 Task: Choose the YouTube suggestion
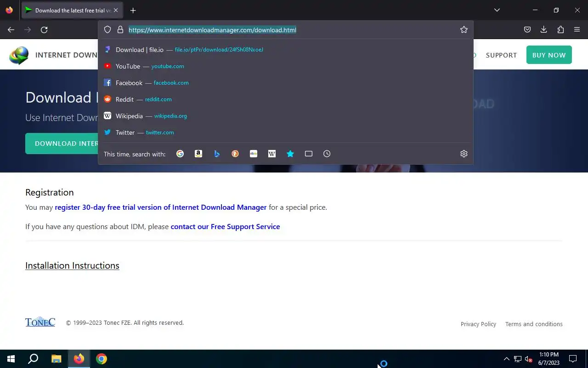(286, 66)
